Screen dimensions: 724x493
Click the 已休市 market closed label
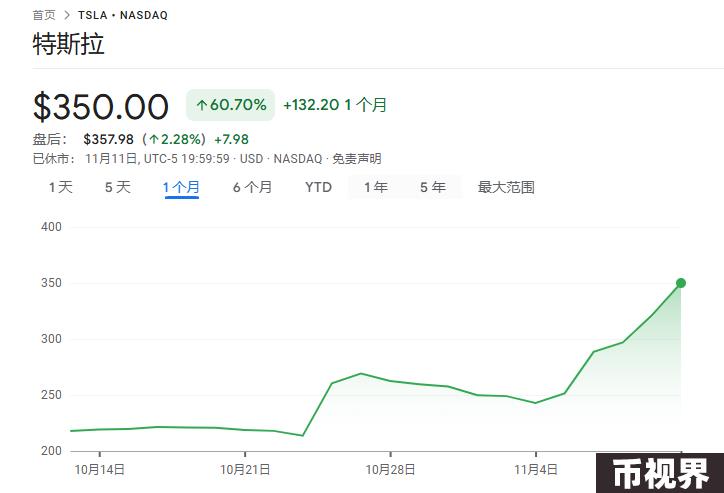pyautogui.click(x=54, y=159)
